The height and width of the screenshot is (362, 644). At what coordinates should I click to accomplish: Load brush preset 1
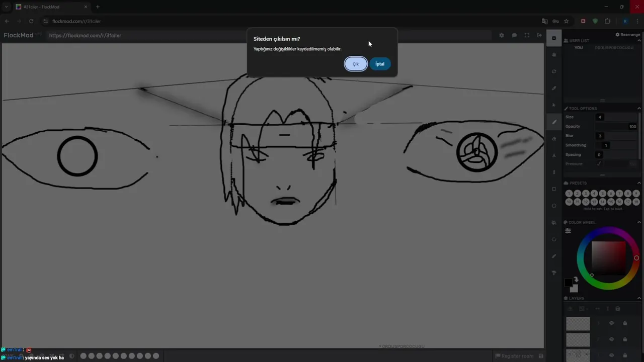pos(569,194)
